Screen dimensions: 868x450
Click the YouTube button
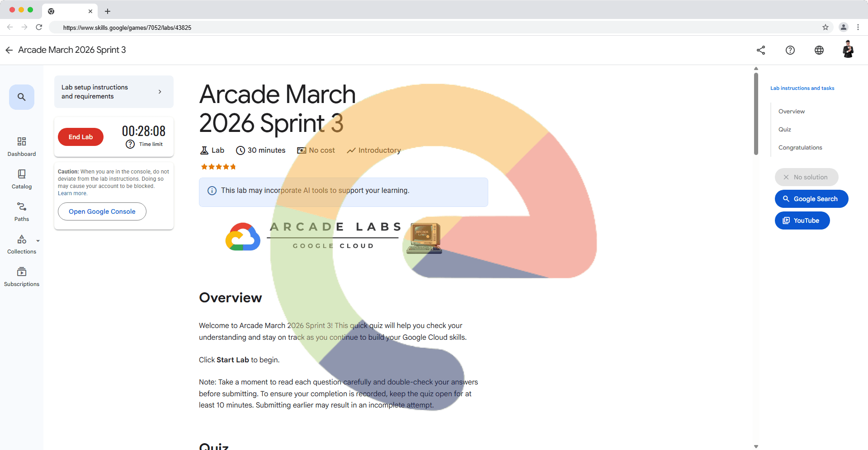click(x=802, y=220)
